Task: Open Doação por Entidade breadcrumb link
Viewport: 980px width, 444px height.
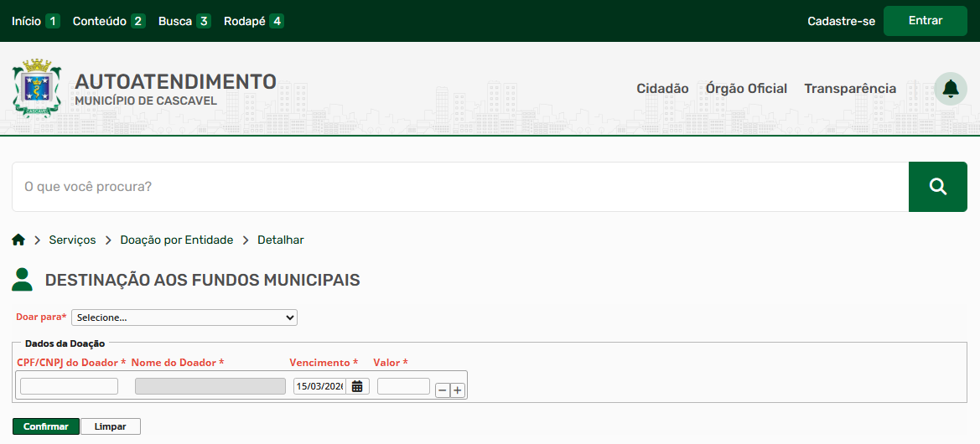Action: pyautogui.click(x=177, y=240)
